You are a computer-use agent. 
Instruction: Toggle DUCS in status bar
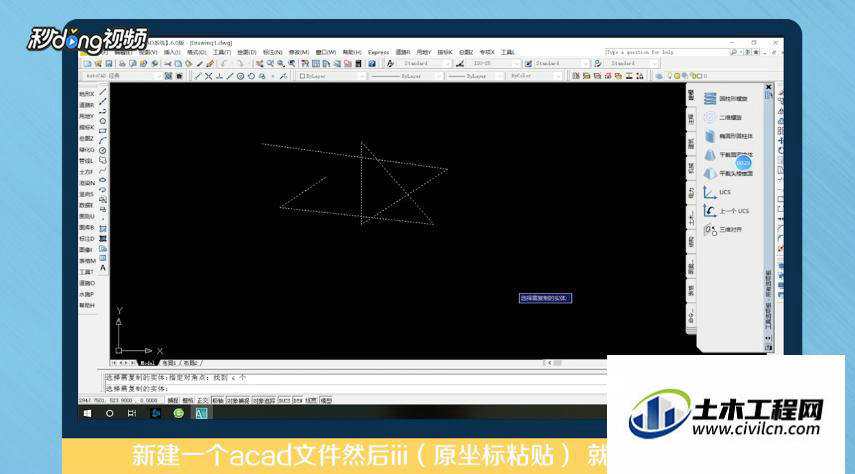pos(285,400)
